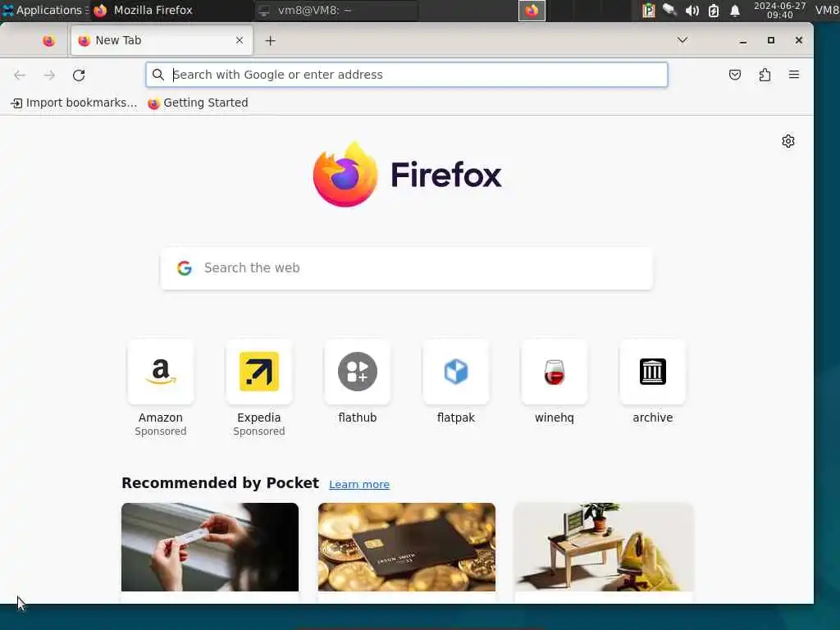Personalize new tab via gear icon

click(788, 141)
